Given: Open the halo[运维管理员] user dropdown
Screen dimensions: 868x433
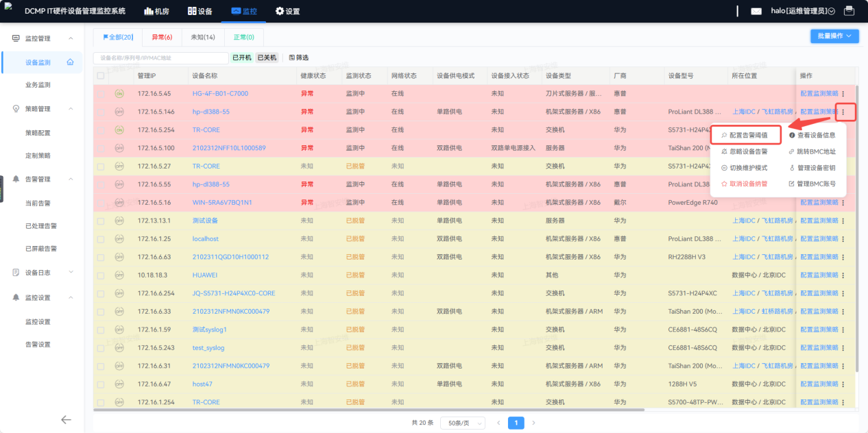Looking at the screenshot, I should [803, 11].
